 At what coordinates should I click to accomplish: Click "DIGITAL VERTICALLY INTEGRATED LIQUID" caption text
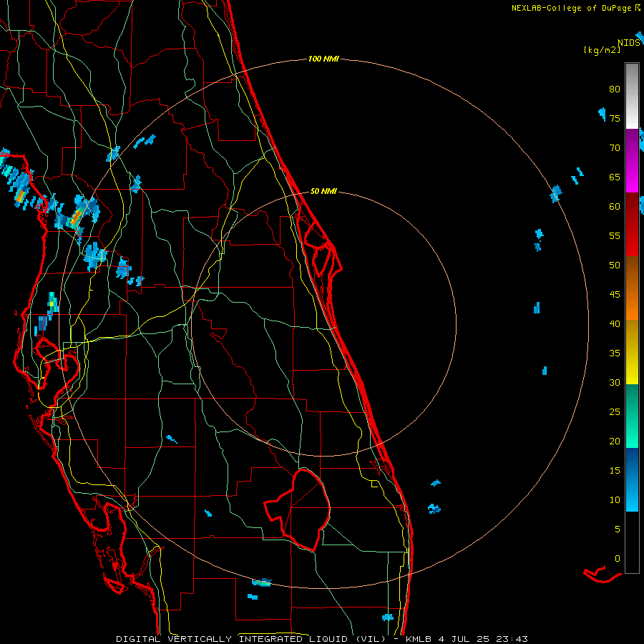(233, 639)
